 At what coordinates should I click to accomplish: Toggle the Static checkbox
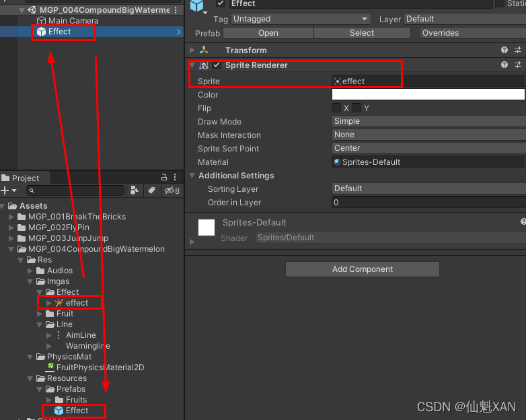(500, 3)
